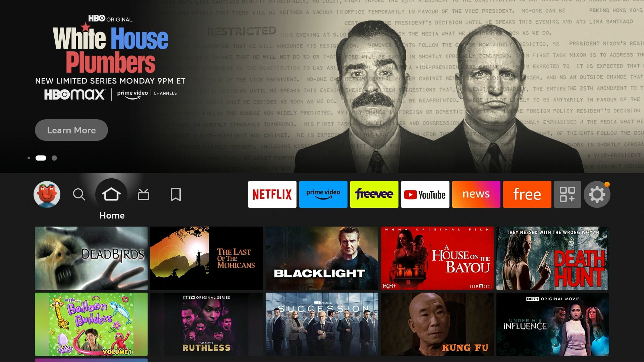Open Prime Video channel icon

click(x=323, y=194)
